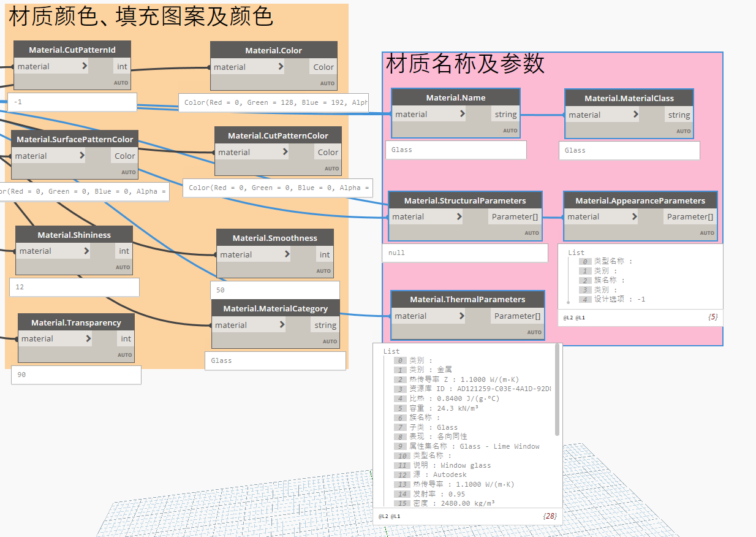Click the Color output port on Material.CutPatternColor
Image resolution: width=756 pixels, height=537 pixels.
click(x=328, y=151)
